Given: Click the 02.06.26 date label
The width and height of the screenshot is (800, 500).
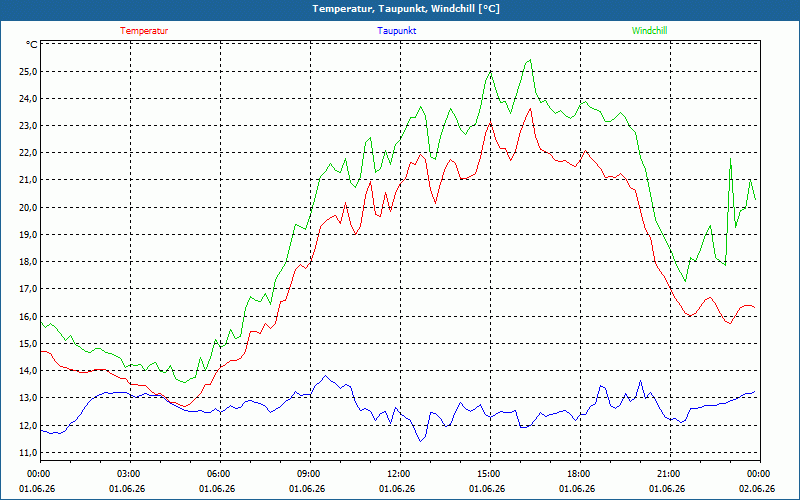Looking at the screenshot, I should [757, 488].
